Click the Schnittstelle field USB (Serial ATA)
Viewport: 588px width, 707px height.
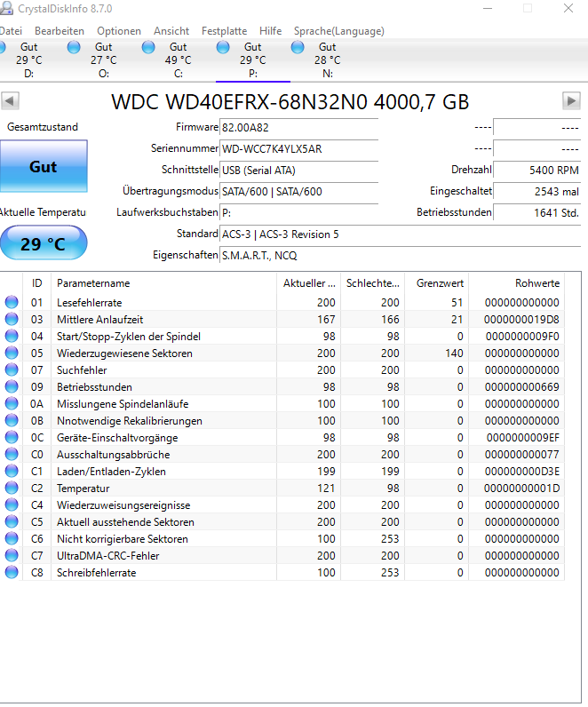[x=298, y=170]
